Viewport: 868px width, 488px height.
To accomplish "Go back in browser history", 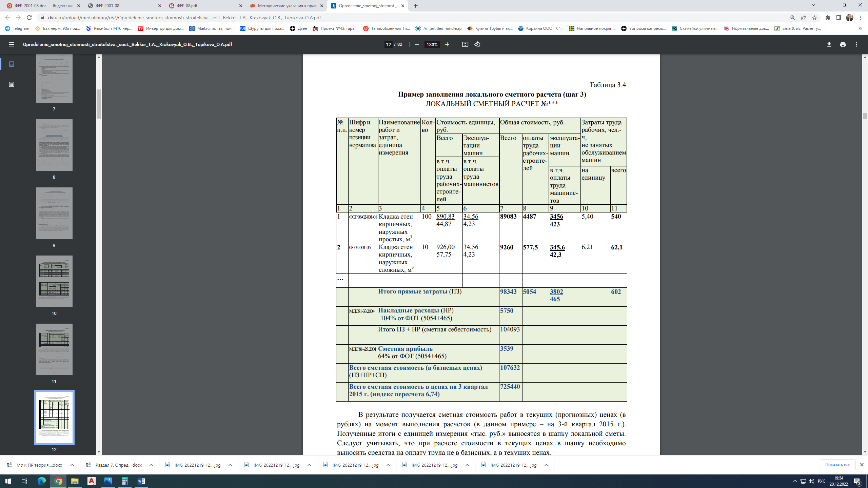I will click(7, 18).
